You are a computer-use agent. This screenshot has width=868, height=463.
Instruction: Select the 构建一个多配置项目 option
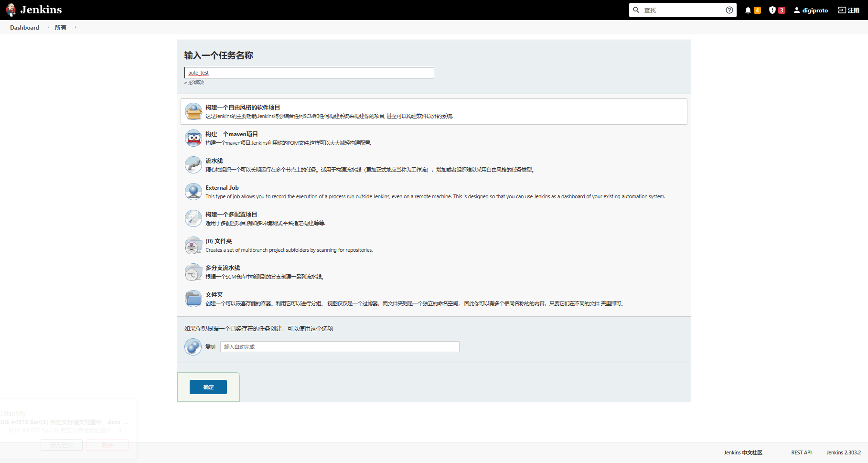pos(231,214)
